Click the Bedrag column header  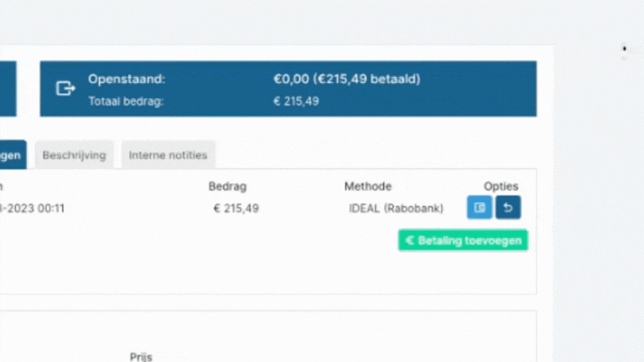227,186
